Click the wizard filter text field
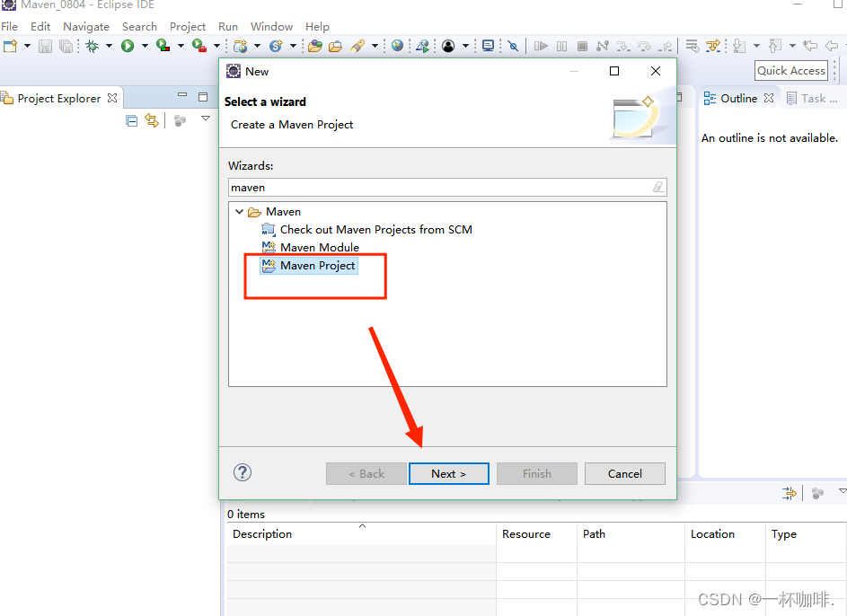Viewport: 847px width, 616px height. click(x=447, y=188)
